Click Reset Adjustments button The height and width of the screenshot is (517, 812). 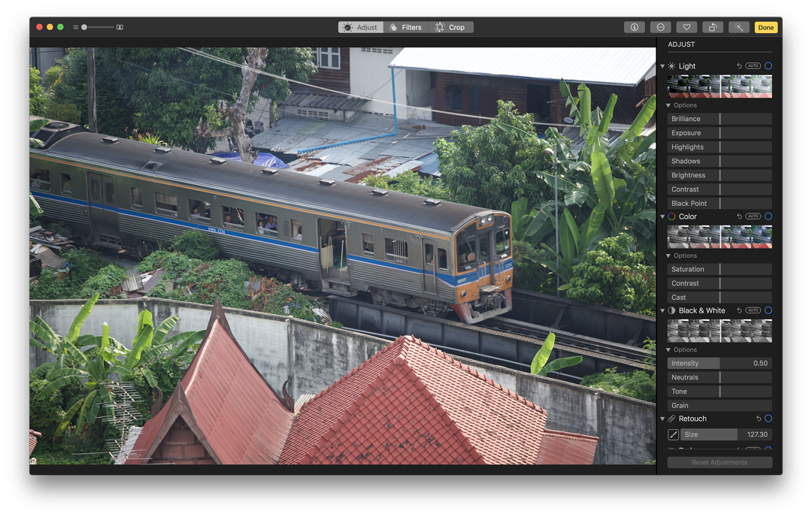[x=720, y=462]
